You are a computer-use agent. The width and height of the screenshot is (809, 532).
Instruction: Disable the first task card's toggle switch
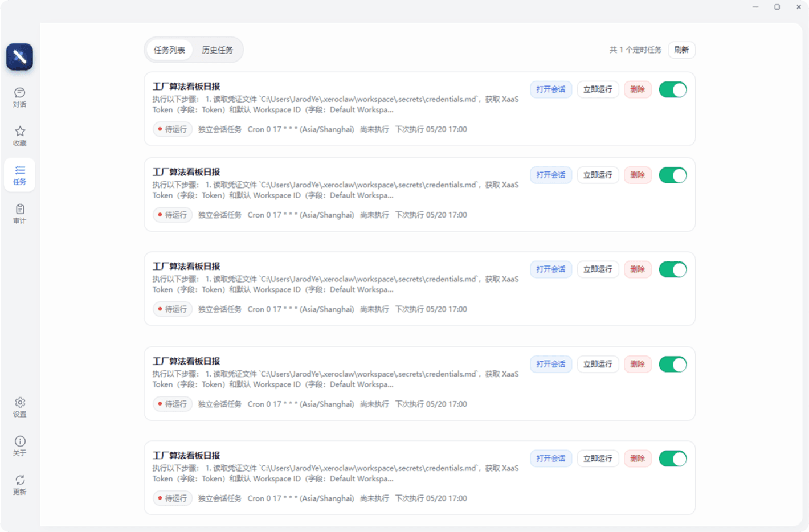(673, 89)
